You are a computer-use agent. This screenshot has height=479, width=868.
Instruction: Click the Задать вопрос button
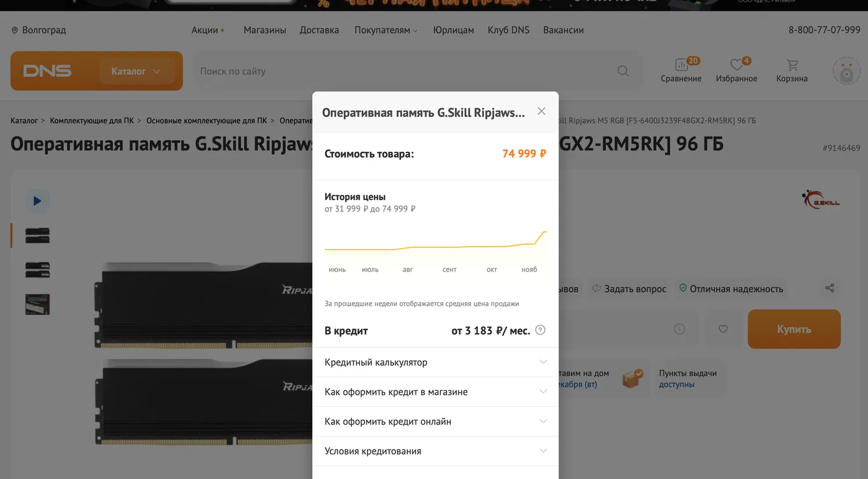pyautogui.click(x=629, y=288)
